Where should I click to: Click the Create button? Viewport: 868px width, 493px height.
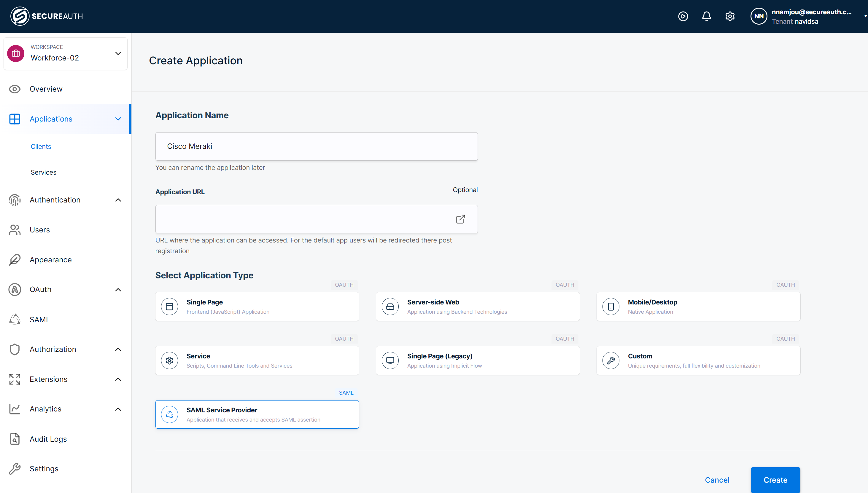775,480
